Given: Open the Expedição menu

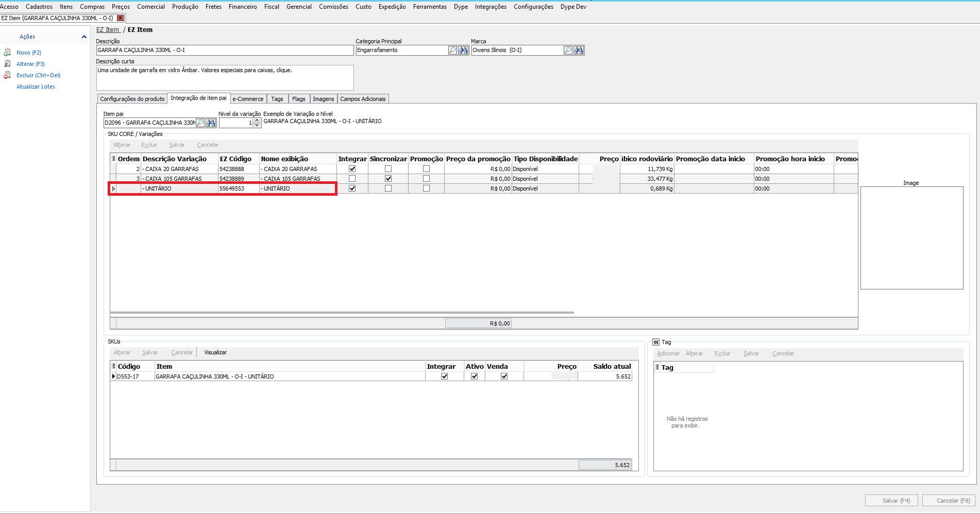Looking at the screenshot, I should [392, 7].
